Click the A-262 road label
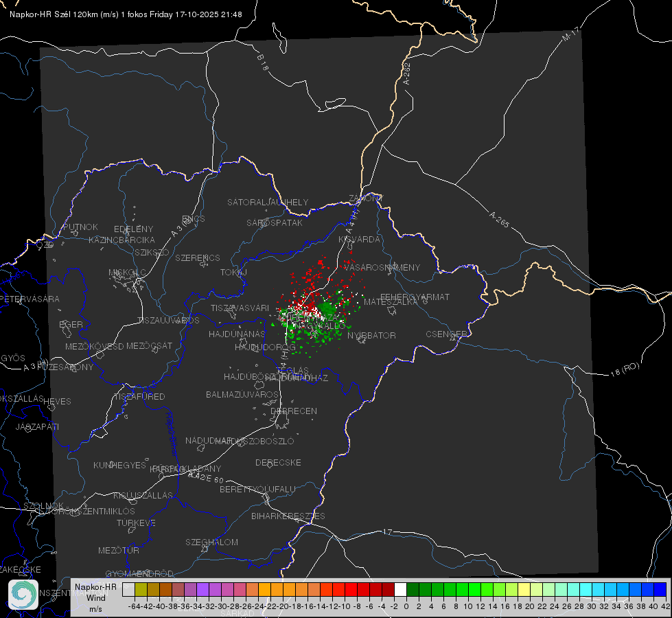Viewport: 672px width, 618px height. tap(407, 73)
